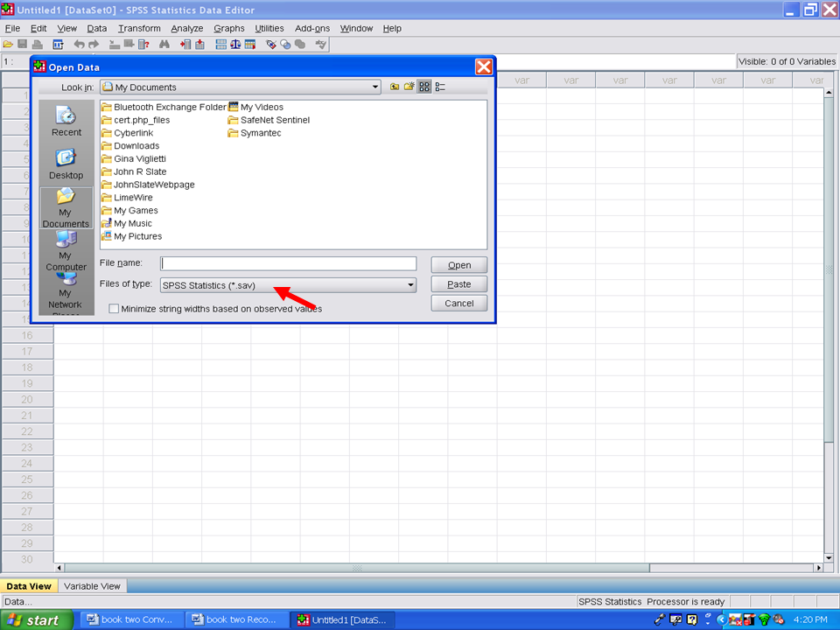Click the open-folder icon in main toolbar
Screen dimensions: 840x630
pyautogui.click(x=8, y=45)
